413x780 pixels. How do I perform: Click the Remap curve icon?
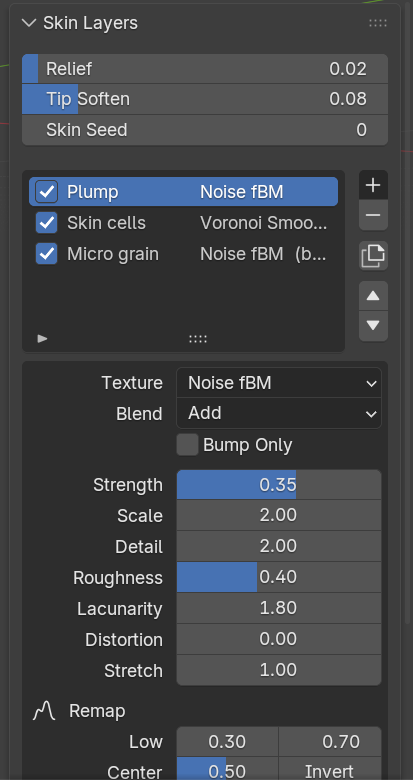point(44,711)
